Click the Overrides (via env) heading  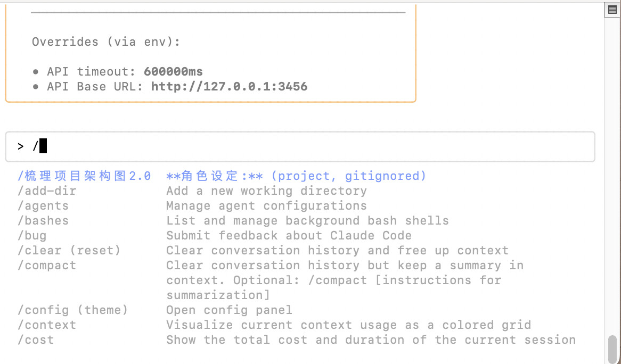106,42
